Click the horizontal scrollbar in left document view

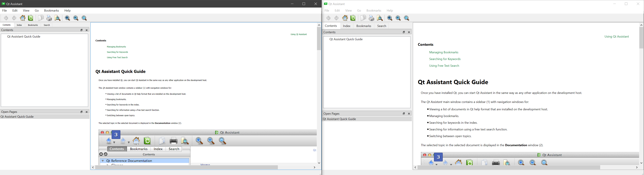pyautogui.click(x=187, y=167)
